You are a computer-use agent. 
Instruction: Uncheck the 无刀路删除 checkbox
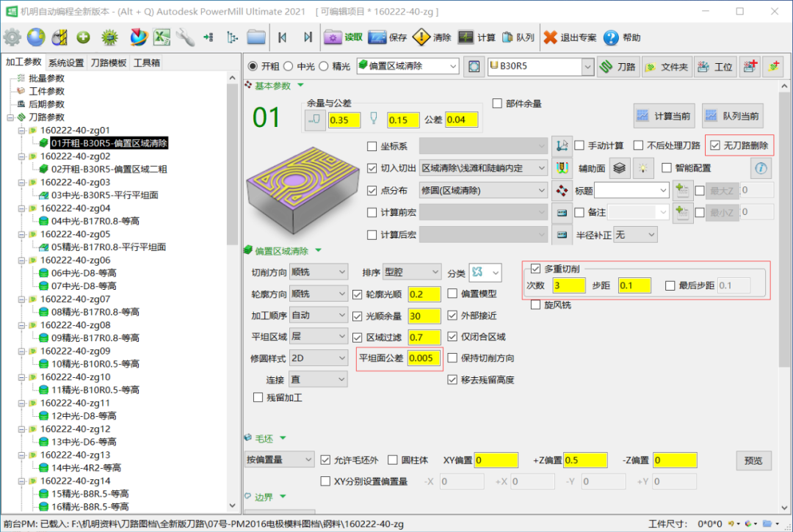[x=715, y=145]
